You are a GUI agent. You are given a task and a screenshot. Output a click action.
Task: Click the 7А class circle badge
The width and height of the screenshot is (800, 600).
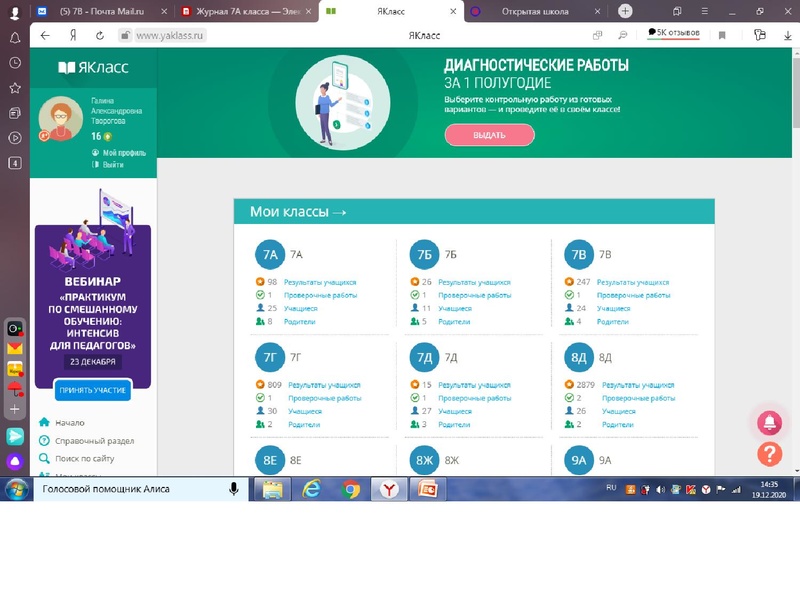270,255
